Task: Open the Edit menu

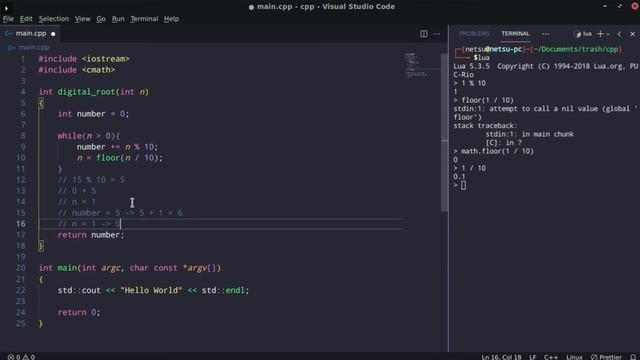Action: pyautogui.click(x=26, y=19)
